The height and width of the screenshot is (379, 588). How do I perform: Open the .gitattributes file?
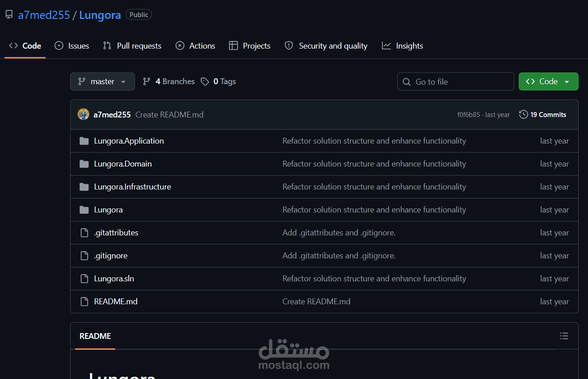(116, 233)
